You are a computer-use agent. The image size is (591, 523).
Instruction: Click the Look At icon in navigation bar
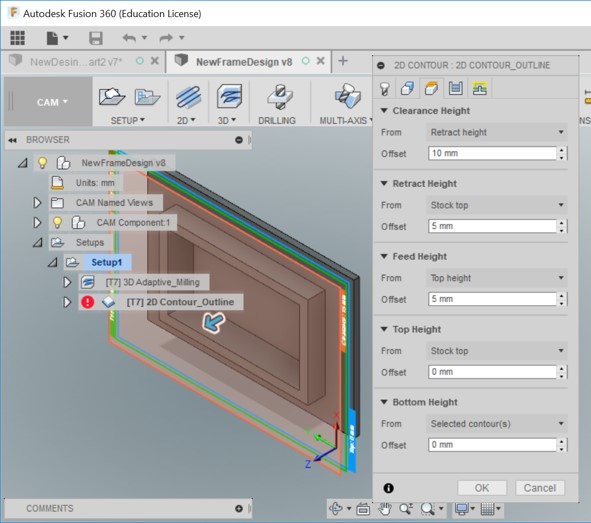click(x=363, y=509)
